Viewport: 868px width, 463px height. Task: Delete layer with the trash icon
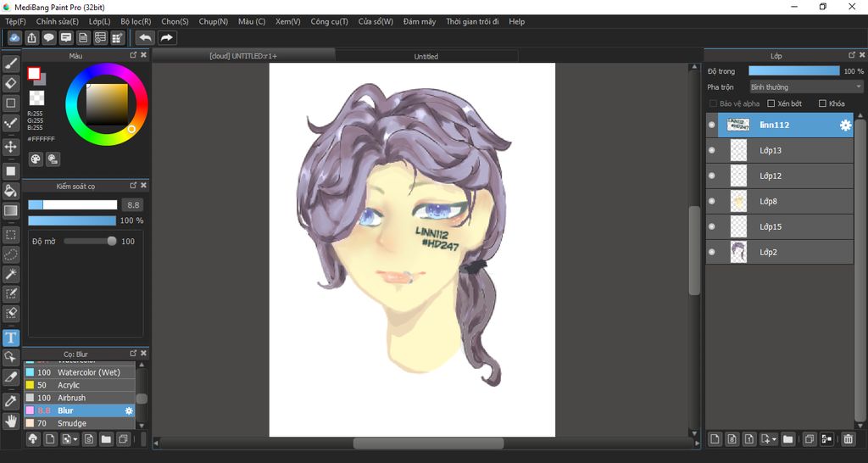(848, 439)
